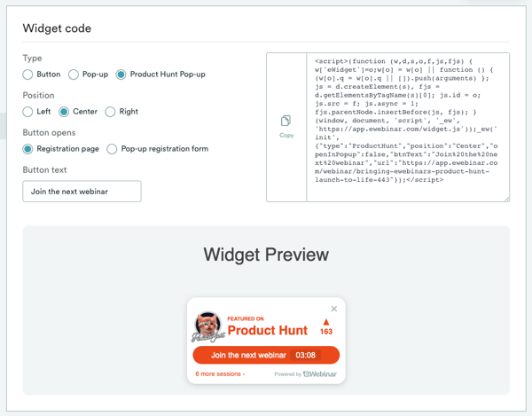Set widget position to Center

(64, 112)
